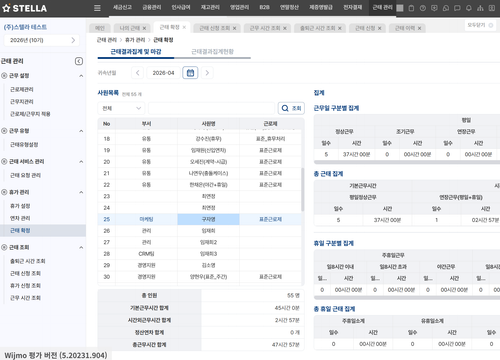Open 출퇴근 시간 조회 in sidebar
This screenshot has width=500, height=360.
pos(28,261)
